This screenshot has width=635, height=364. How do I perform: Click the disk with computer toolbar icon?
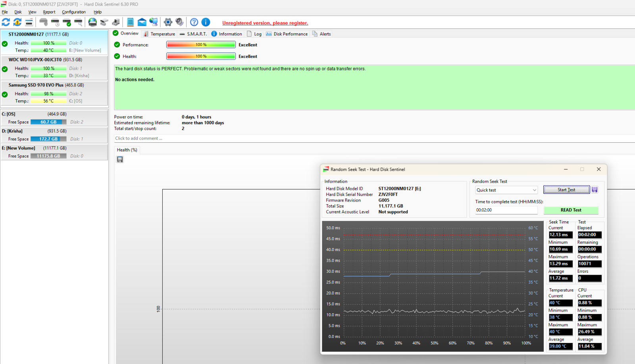(116, 22)
